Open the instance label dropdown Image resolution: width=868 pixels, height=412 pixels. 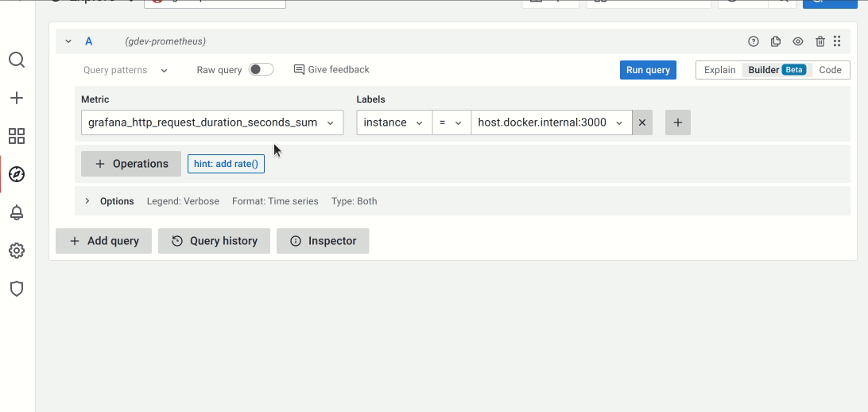click(x=393, y=122)
